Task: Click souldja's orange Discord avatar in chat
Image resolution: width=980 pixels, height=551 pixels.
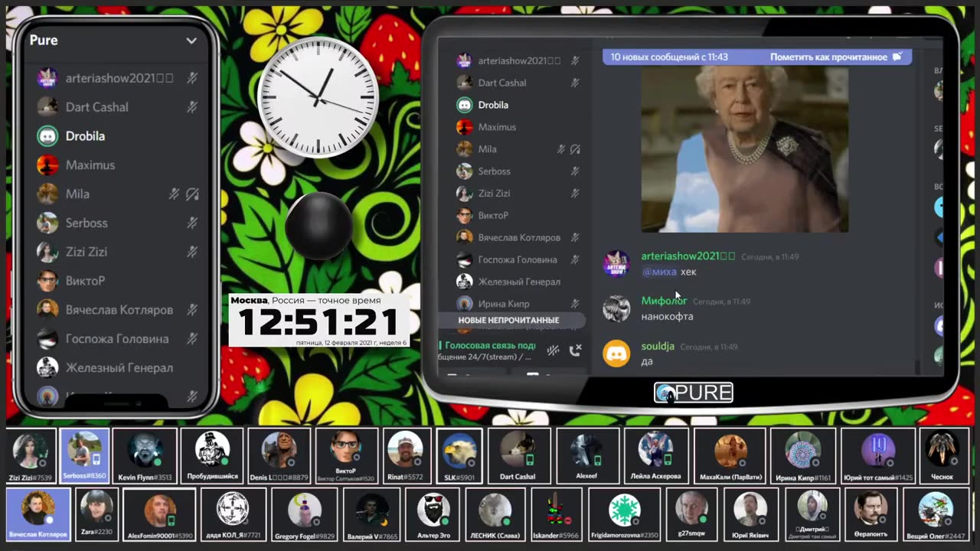Action: point(616,353)
